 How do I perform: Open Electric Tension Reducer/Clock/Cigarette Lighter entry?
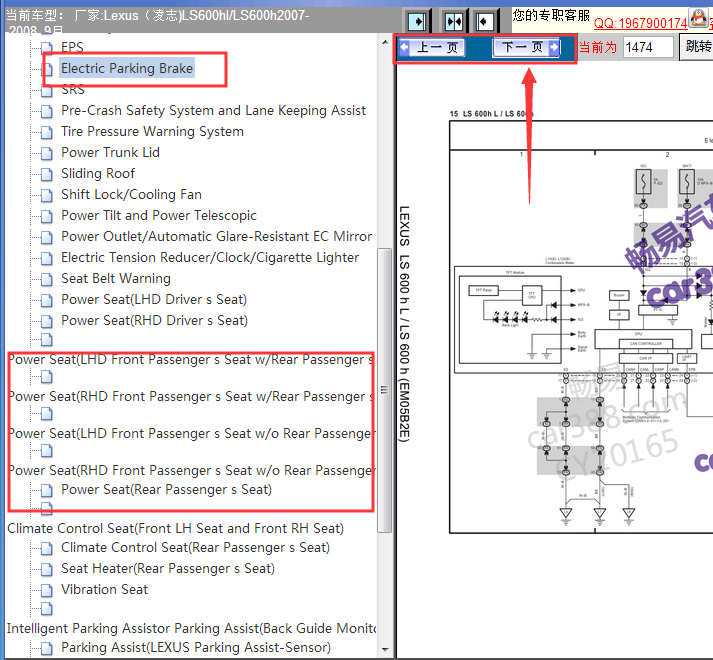tap(210, 257)
